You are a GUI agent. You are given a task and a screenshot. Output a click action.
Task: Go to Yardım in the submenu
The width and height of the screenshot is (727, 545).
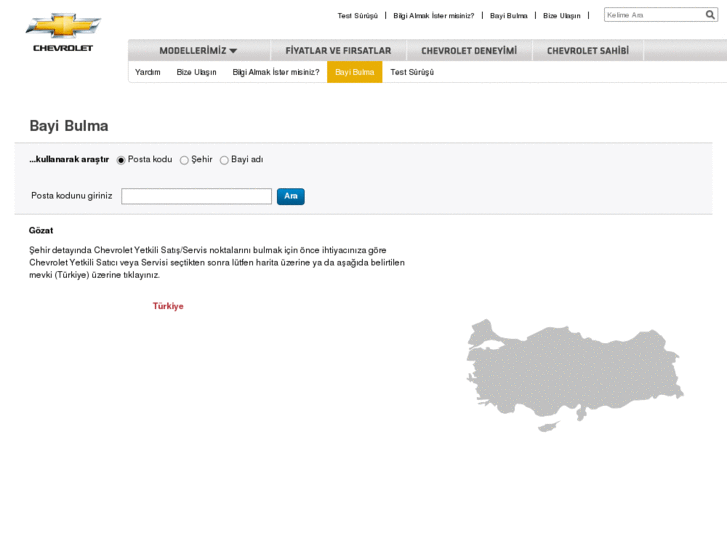[x=147, y=72]
